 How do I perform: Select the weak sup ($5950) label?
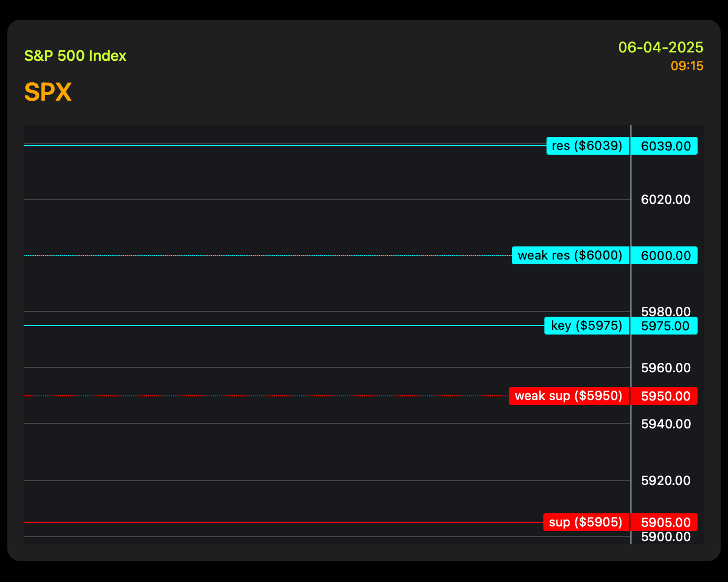(x=569, y=396)
